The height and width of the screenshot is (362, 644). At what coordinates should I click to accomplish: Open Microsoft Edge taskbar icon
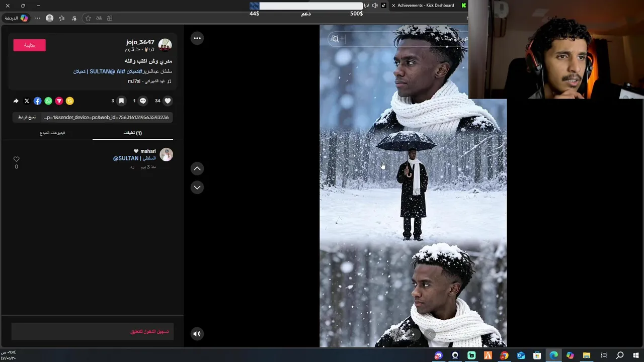click(553, 355)
